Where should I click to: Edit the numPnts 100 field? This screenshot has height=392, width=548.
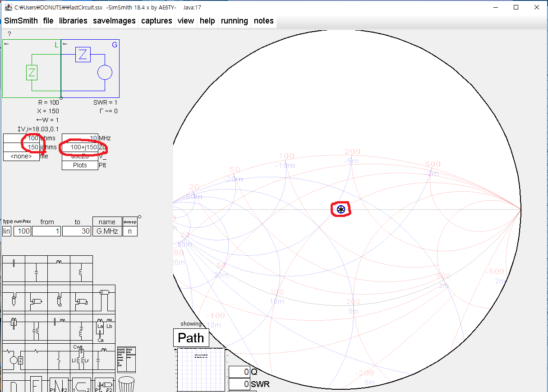(x=22, y=231)
